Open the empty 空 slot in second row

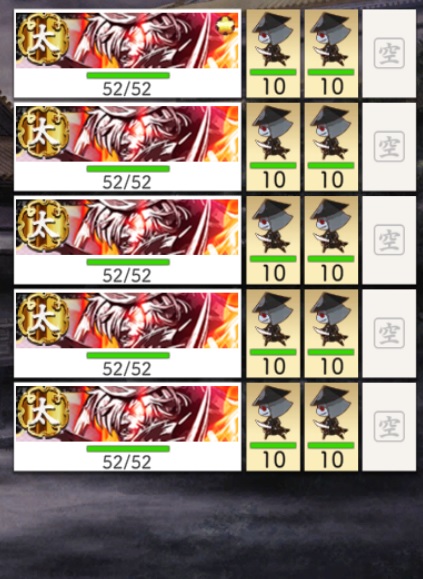point(389,147)
